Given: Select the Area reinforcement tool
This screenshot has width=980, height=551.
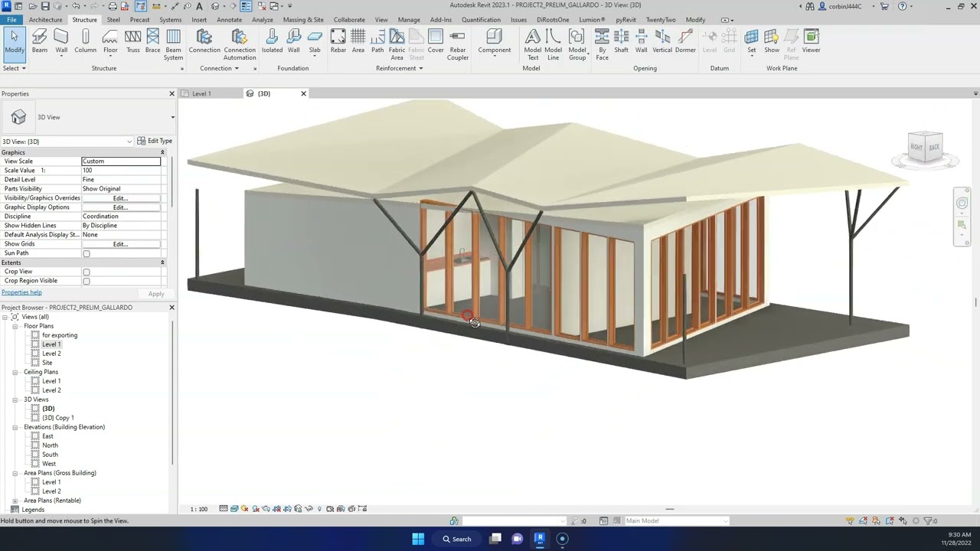Looking at the screenshot, I should point(358,41).
